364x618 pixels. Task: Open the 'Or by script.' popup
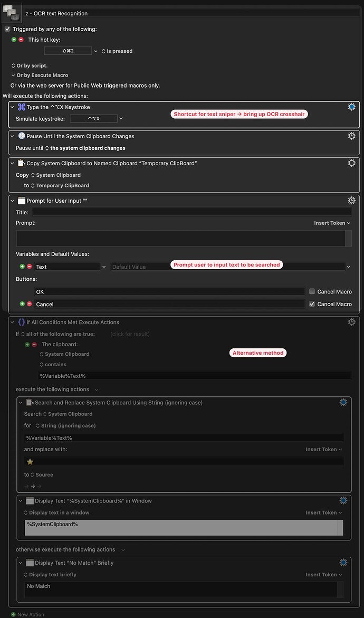[x=30, y=66]
